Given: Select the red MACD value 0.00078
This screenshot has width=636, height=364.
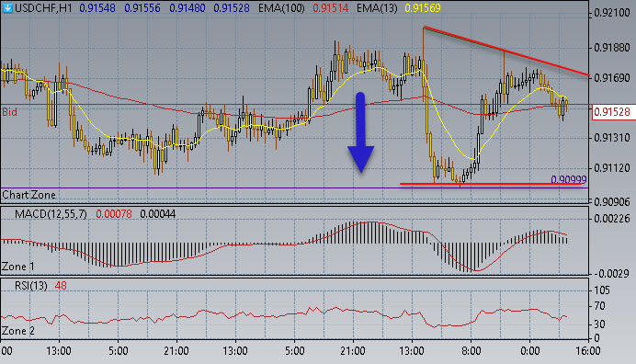Looking at the screenshot, I should coord(114,214).
